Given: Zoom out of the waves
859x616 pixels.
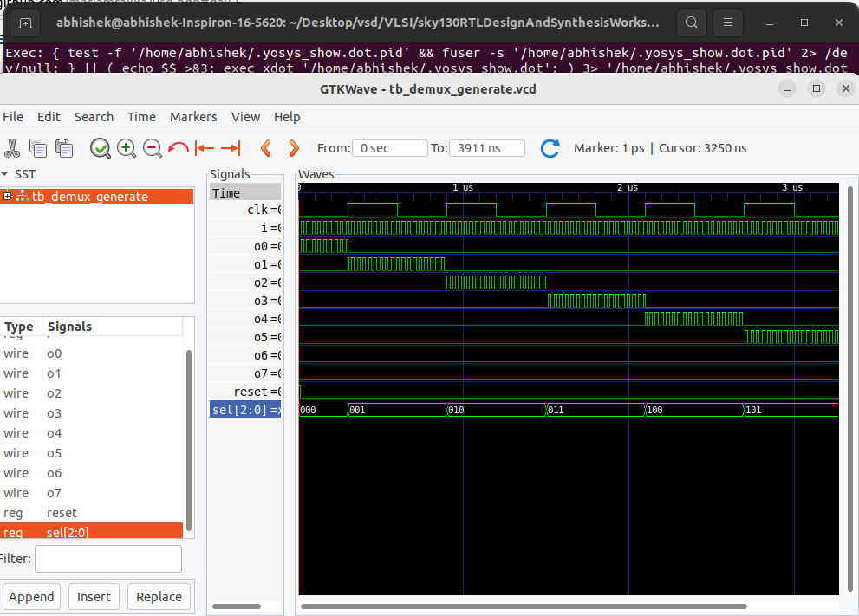Looking at the screenshot, I should coord(152,148).
